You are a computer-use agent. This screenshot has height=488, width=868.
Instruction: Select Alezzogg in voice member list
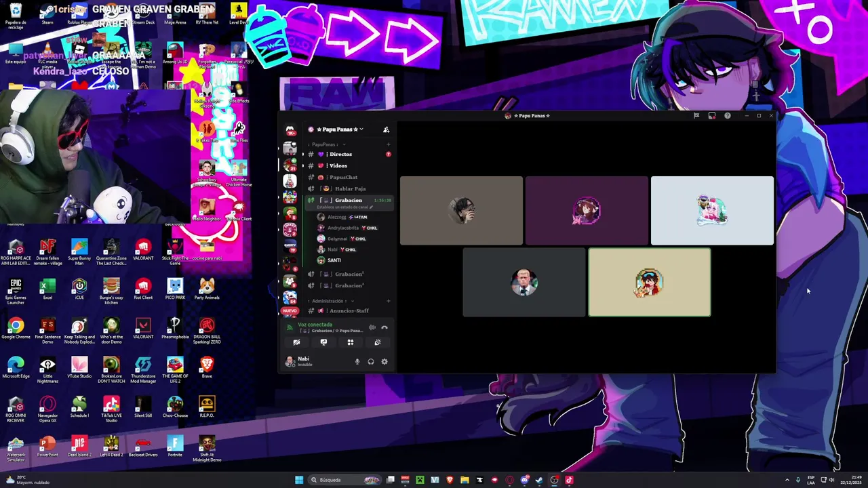pyautogui.click(x=354, y=217)
